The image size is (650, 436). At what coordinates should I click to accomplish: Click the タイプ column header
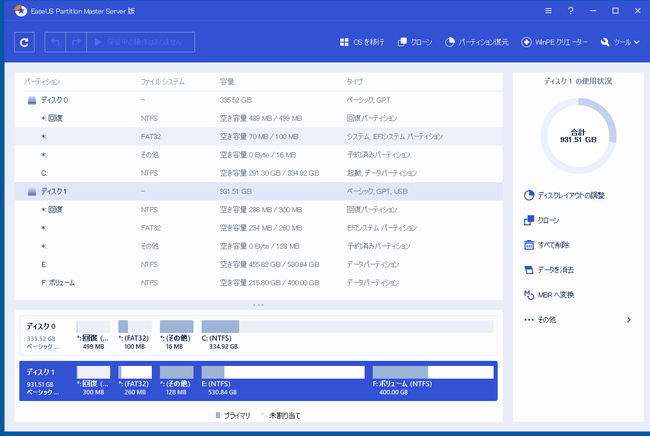pyautogui.click(x=354, y=82)
